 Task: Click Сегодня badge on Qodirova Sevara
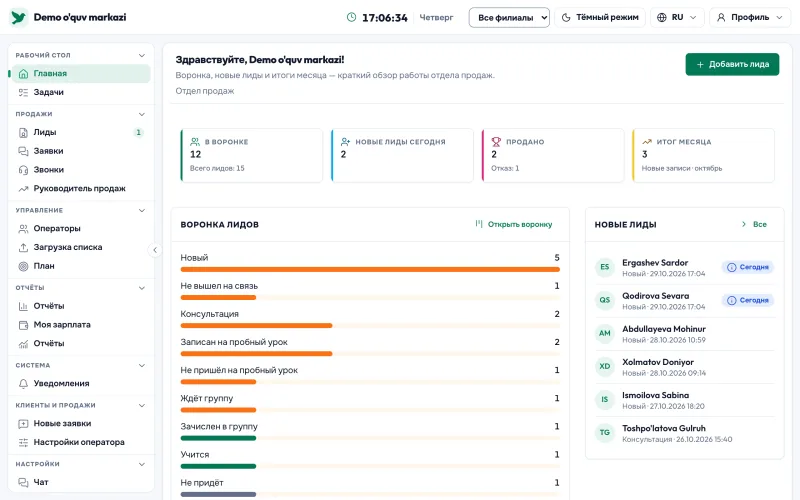748,301
